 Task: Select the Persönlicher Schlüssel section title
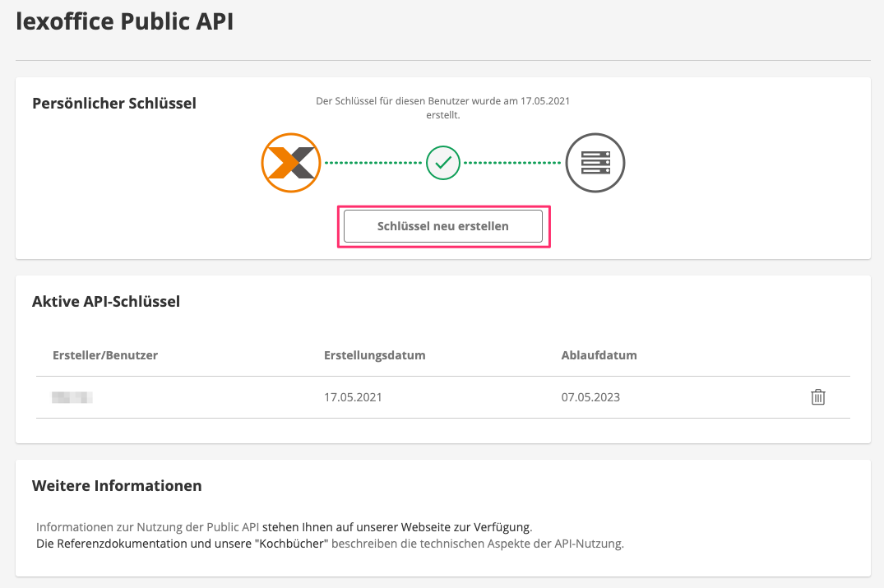[x=114, y=103]
